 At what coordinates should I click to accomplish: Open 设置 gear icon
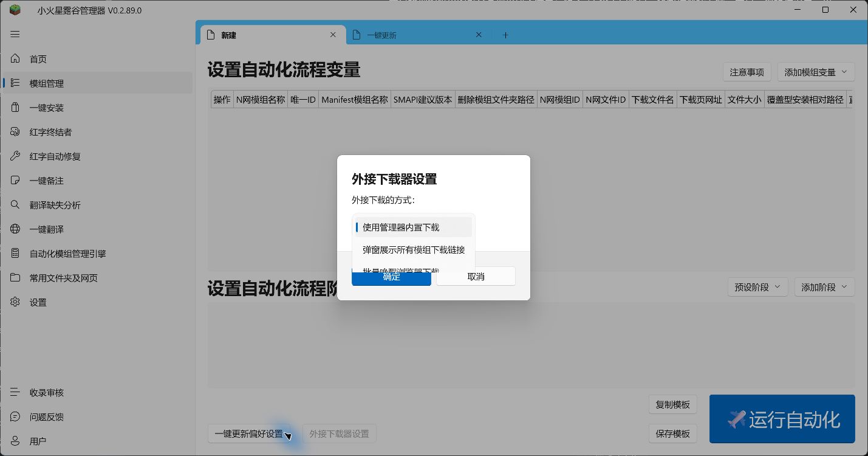(x=16, y=302)
